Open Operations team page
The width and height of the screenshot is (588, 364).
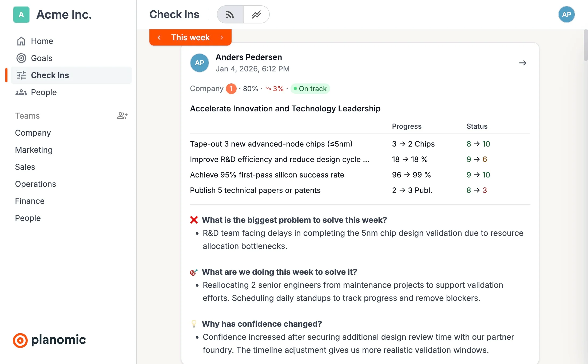tap(35, 184)
